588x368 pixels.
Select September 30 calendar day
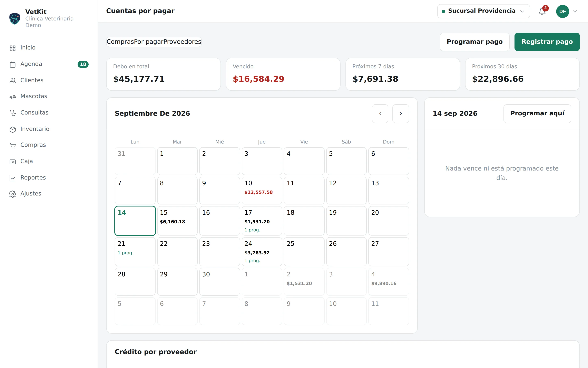[219, 282]
